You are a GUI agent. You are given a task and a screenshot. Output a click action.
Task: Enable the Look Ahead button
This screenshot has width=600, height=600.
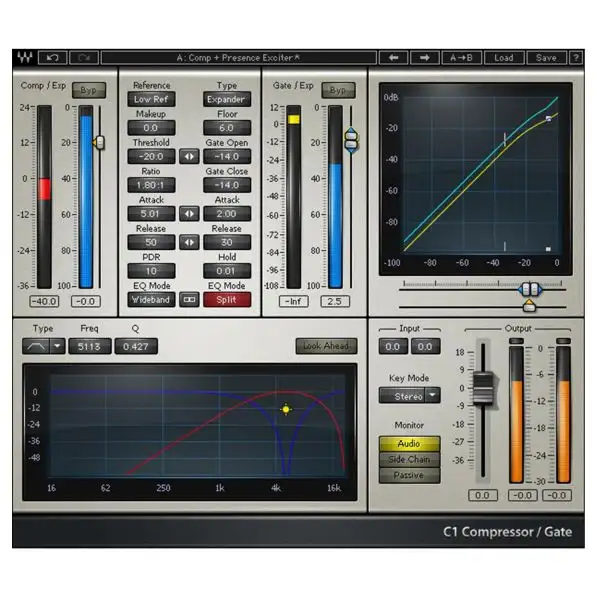(325, 346)
